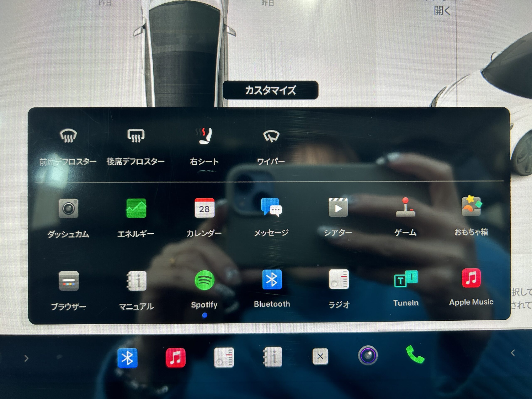532x399 pixels.
Task: Open the Radio app (ラジオ) in launcher
Action: tap(339, 279)
